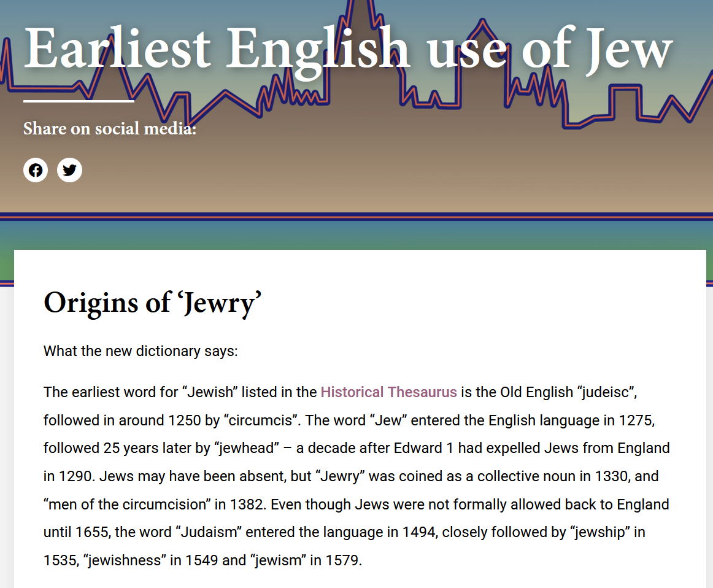Click "men of the circumcision" phrase
The width and height of the screenshot is (713, 588).
[127, 505]
